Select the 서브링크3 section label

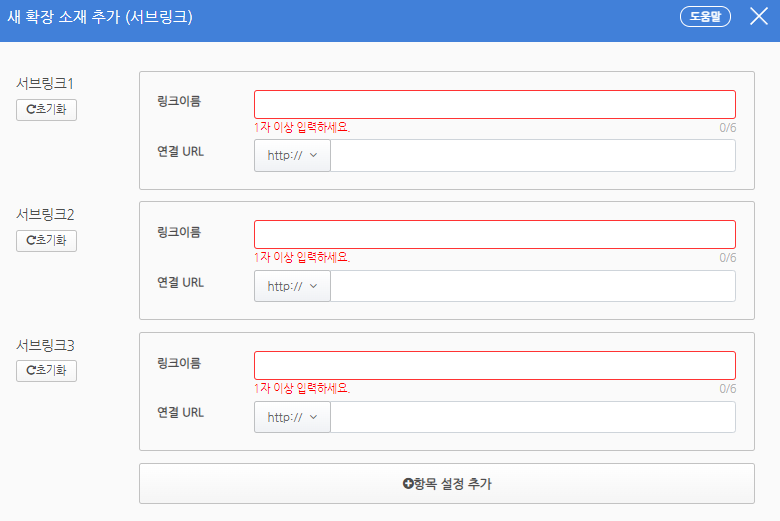45,345
